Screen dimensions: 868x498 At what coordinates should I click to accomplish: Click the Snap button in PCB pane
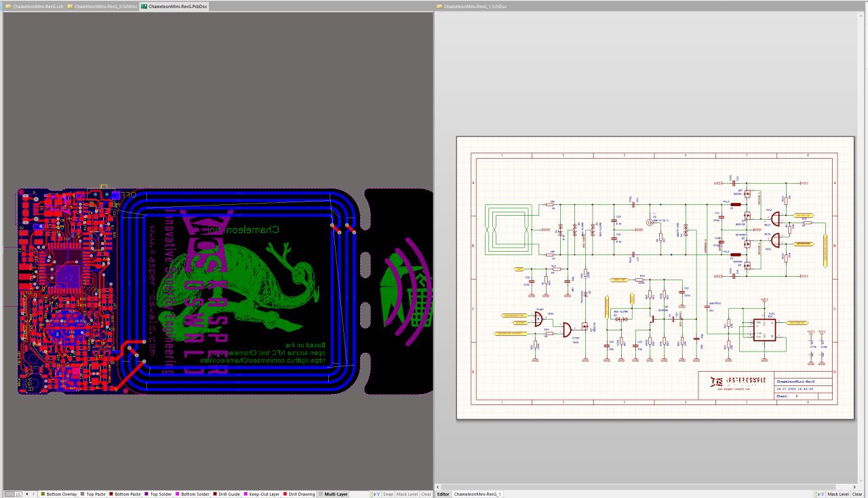[x=388, y=494]
